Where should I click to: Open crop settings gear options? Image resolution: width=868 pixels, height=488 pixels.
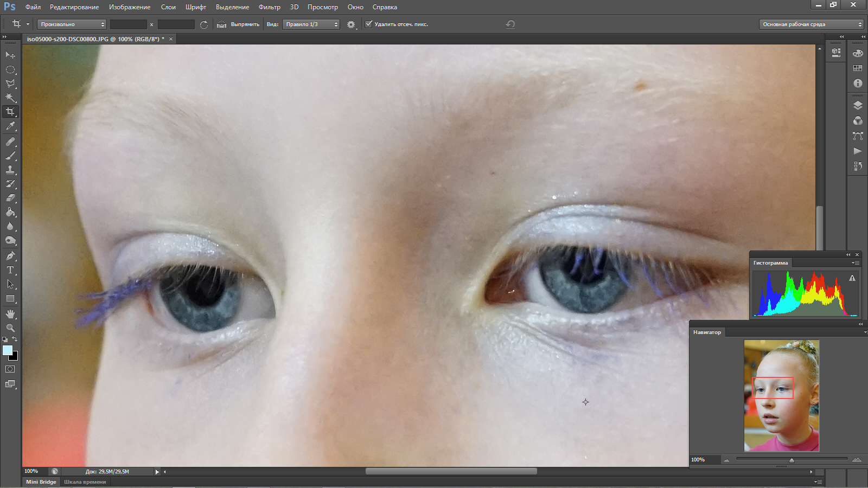351,24
